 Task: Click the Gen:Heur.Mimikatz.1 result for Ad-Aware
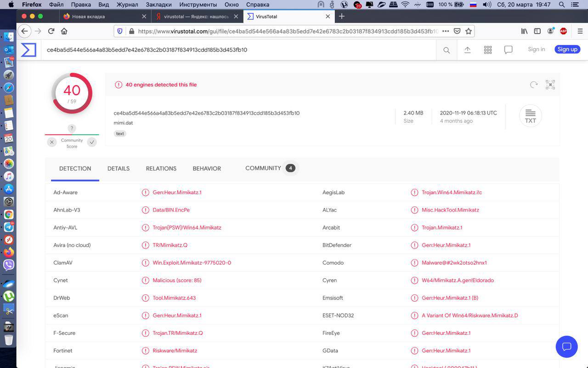[x=177, y=192]
